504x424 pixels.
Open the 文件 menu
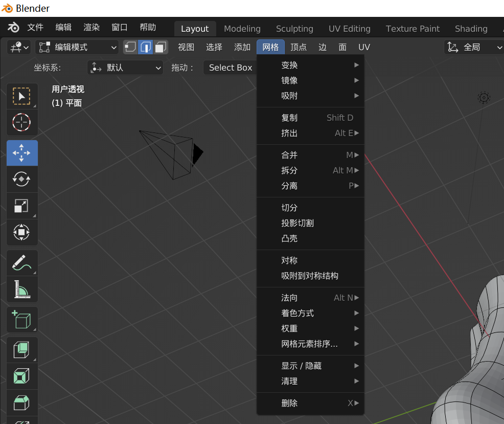pyautogui.click(x=35, y=28)
